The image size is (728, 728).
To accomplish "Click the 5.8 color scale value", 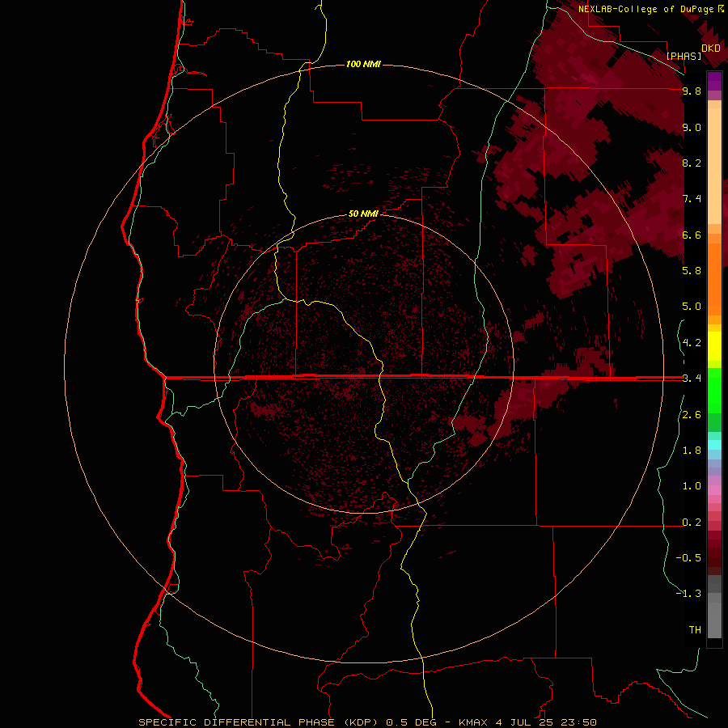I will point(692,270).
